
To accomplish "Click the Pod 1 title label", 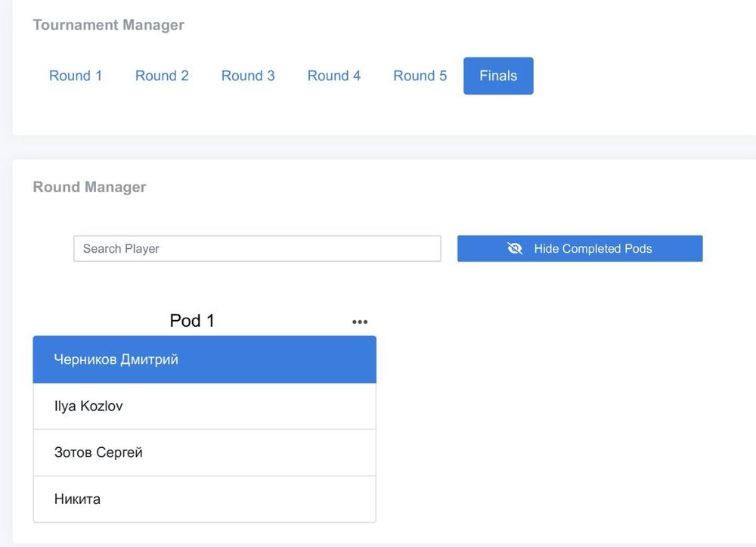I will pos(192,321).
